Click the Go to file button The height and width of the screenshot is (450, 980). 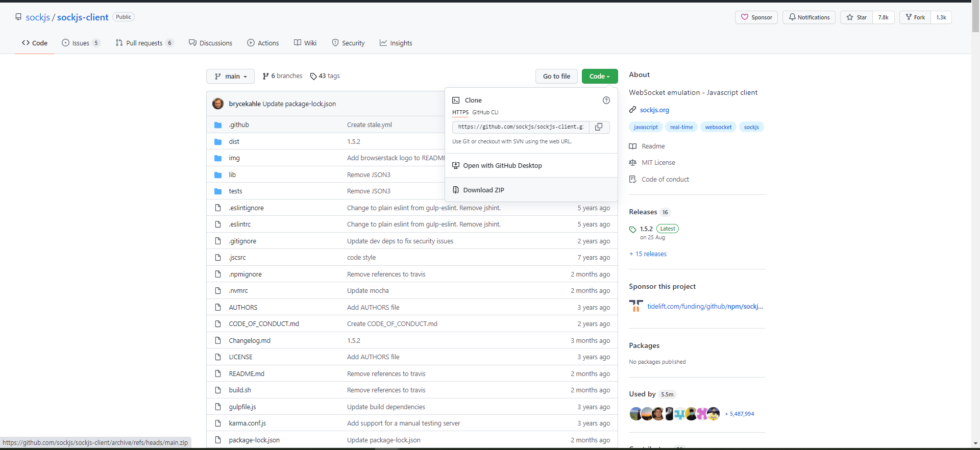pyautogui.click(x=556, y=77)
